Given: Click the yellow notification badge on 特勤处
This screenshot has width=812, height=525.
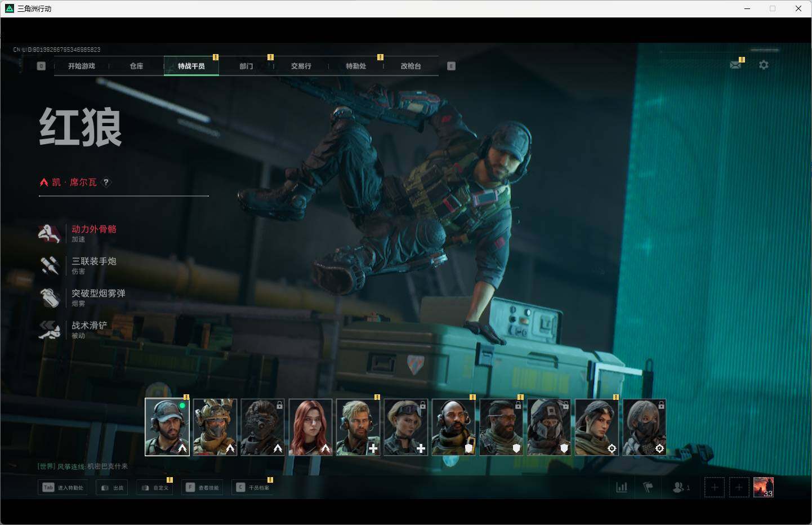Looking at the screenshot, I should coord(380,57).
